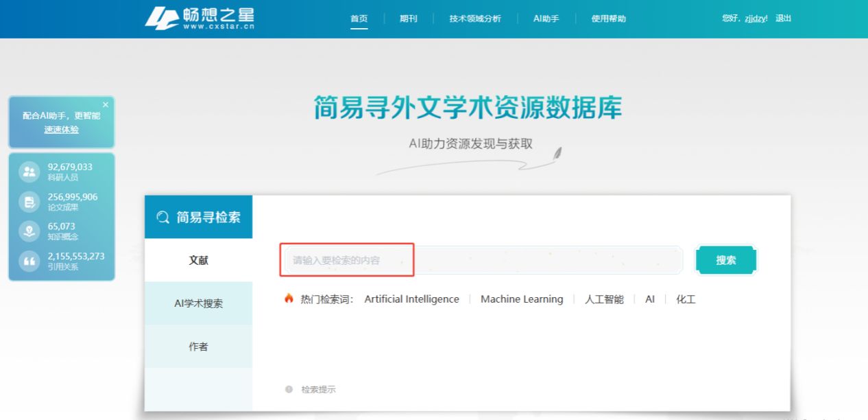Click the 检索提示 bullet icon
The image size is (868, 420).
289,389
